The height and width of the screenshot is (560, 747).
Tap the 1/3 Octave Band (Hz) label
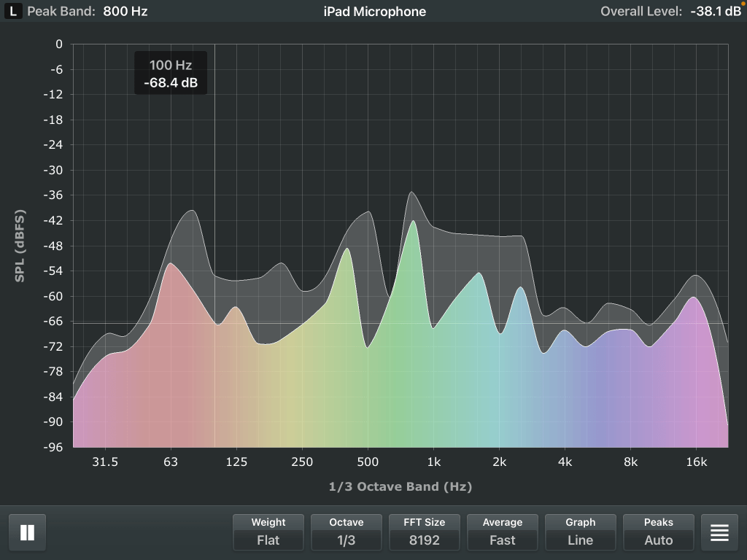click(399, 486)
